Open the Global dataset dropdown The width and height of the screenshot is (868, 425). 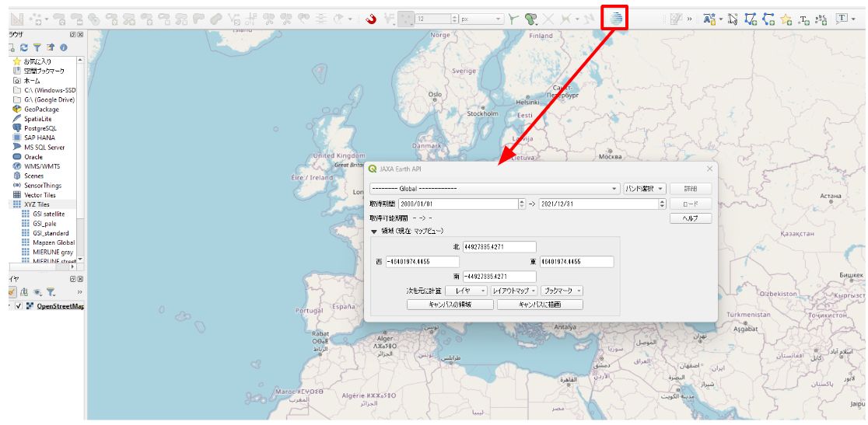click(x=495, y=189)
